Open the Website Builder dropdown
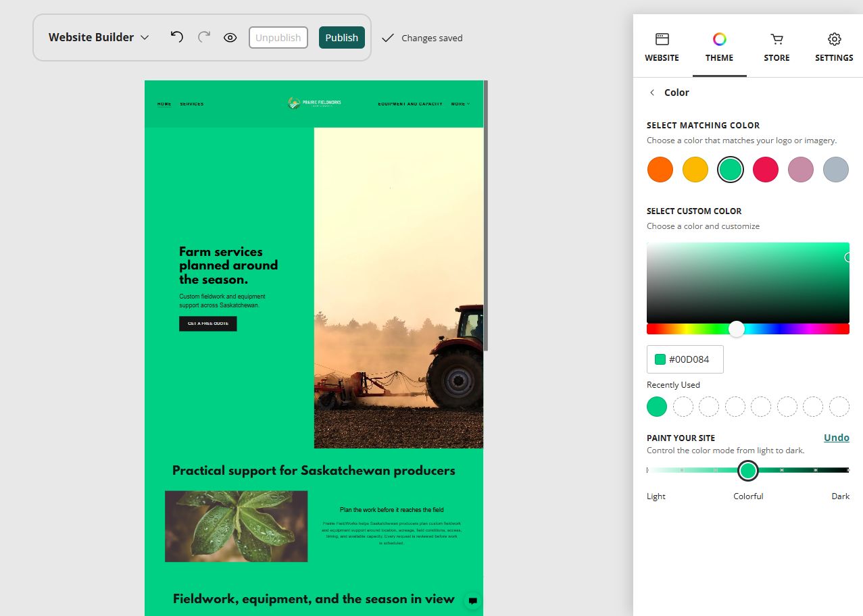Image resolution: width=863 pixels, height=616 pixels. click(99, 37)
